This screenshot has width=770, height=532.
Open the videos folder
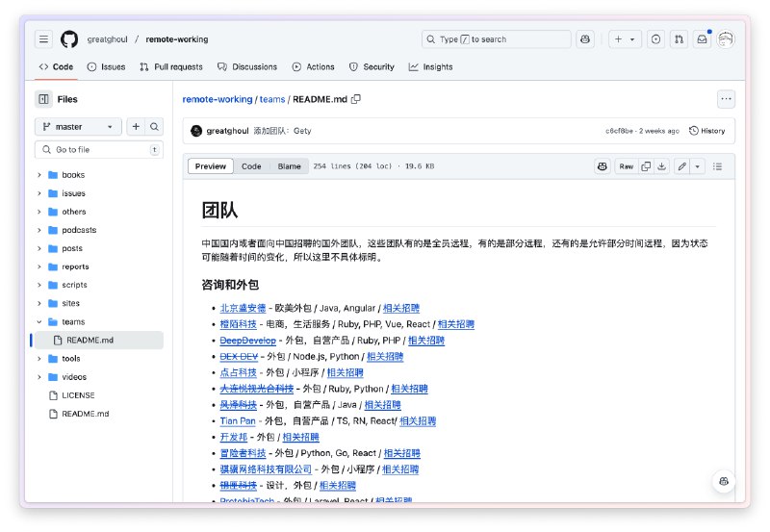point(74,377)
